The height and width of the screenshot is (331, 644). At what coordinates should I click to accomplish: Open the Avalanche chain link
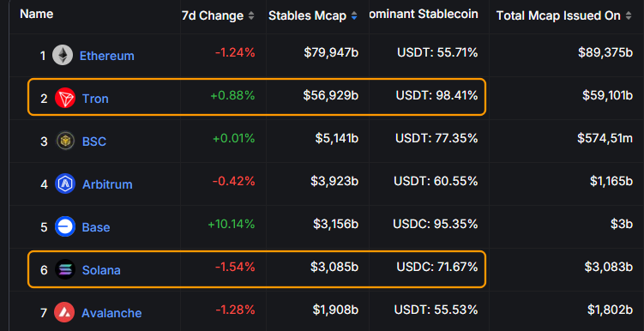click(111, 313)
